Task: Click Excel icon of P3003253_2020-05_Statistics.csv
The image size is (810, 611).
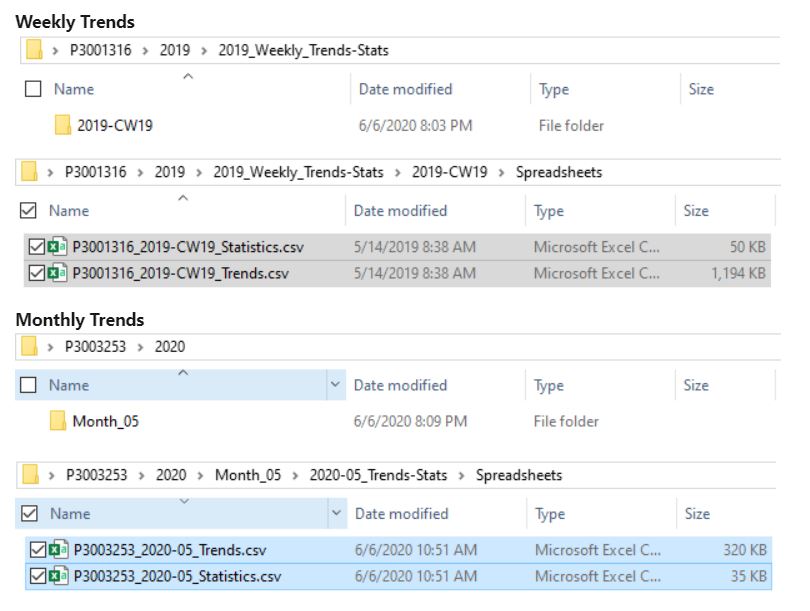Action: (x=58, y=576)
